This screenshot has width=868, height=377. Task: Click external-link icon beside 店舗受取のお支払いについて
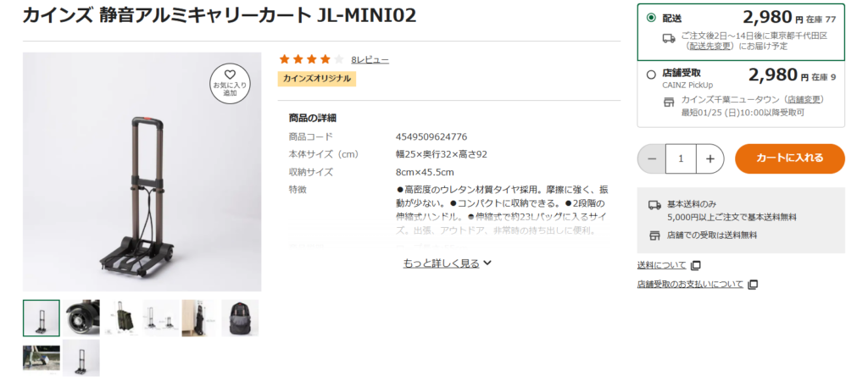753,285
